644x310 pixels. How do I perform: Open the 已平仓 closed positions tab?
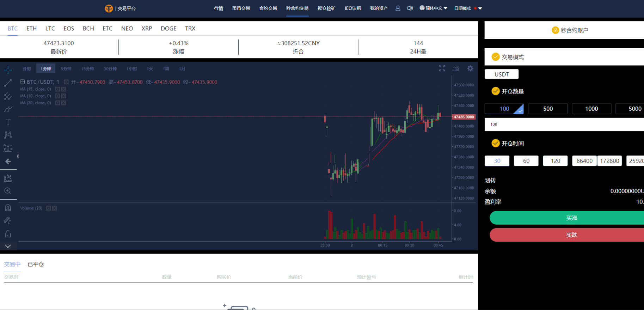[x=36, y=264]
